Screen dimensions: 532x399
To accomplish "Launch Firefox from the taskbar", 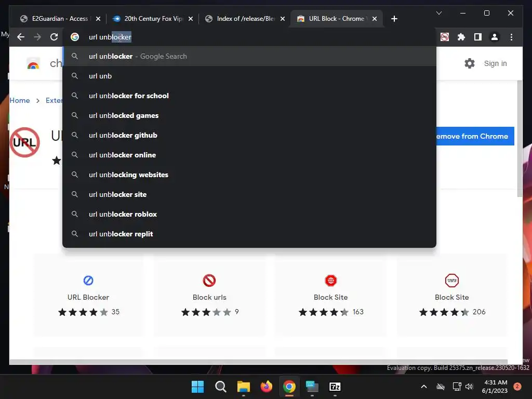I will coord(267,387).
